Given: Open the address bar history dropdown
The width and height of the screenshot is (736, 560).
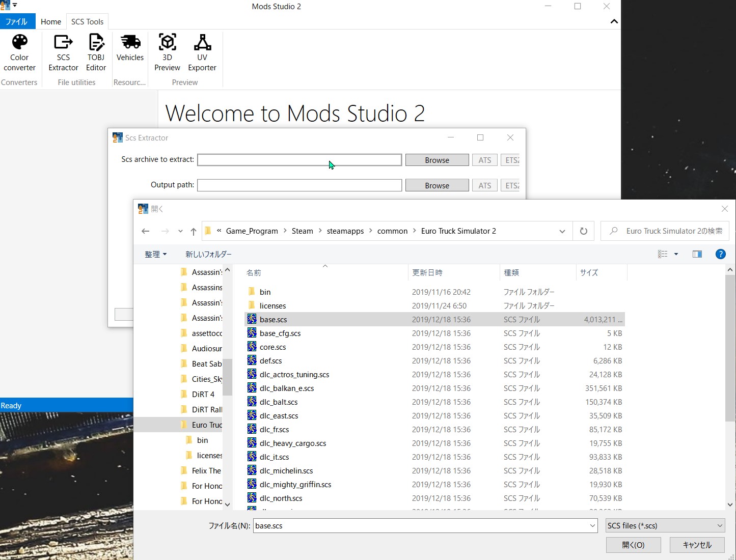Looking at the screenshot, I should pos(562,231).
